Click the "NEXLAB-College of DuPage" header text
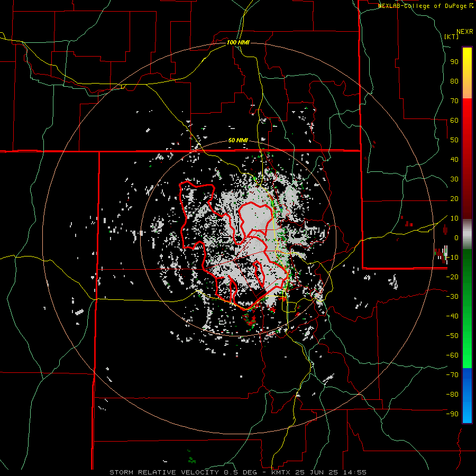476x476 pixels. click(423, 6)
